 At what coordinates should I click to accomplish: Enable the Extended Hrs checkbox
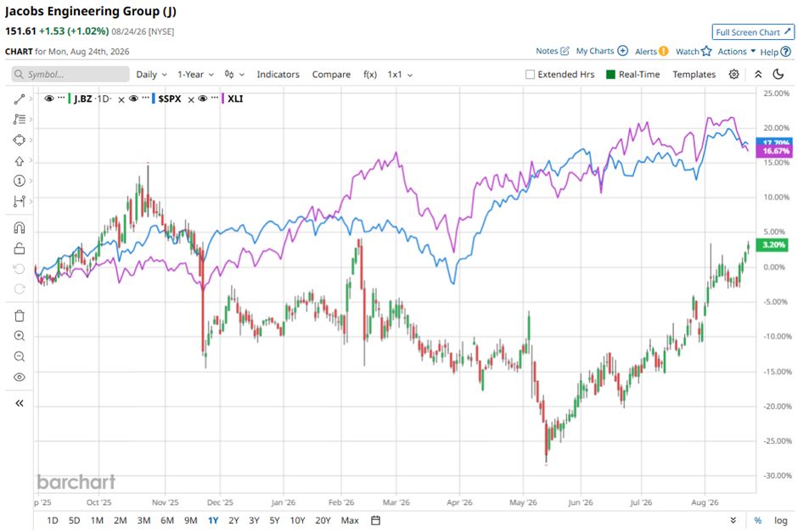530,75
